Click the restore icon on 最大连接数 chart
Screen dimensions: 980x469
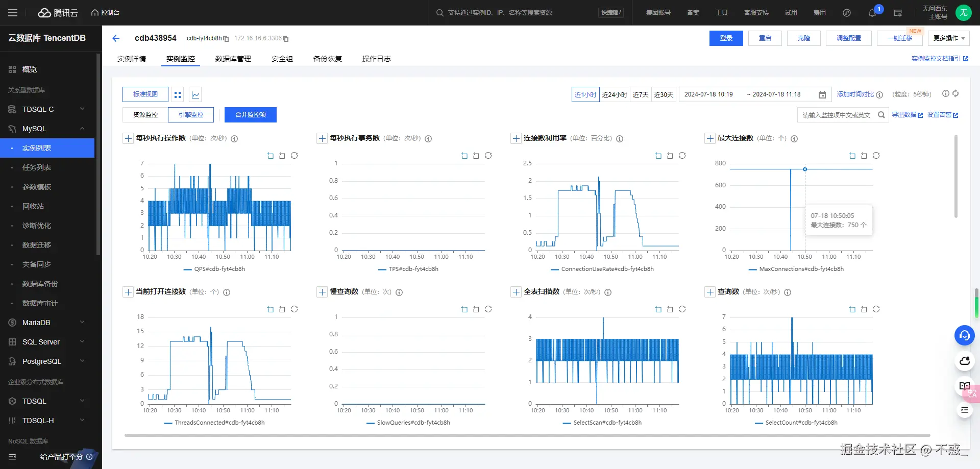876,156
